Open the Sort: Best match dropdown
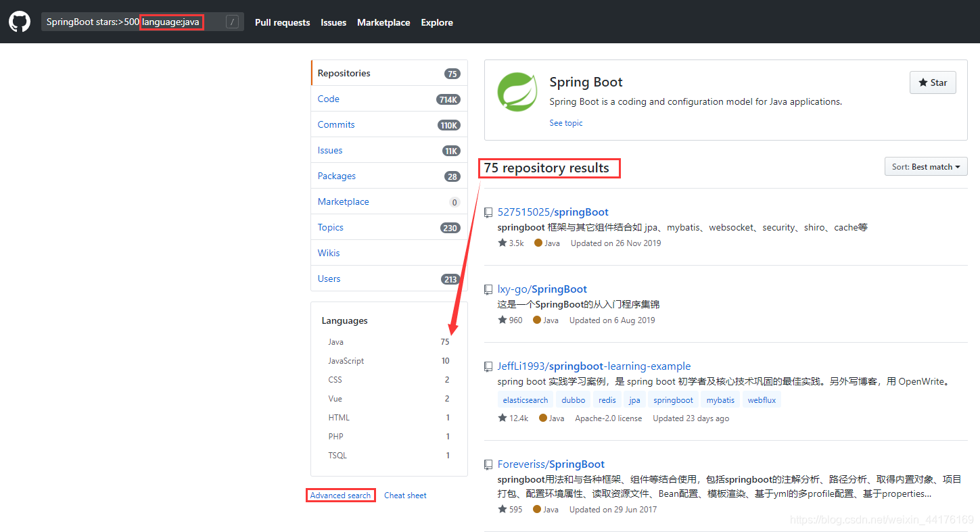 (926, 167)
